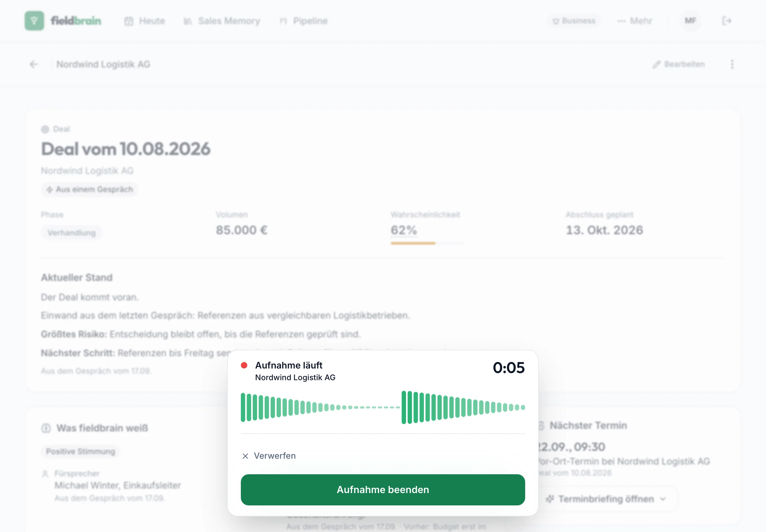
Task: Click the Nächster Termin heading
Action: click(x=588, y=425)
